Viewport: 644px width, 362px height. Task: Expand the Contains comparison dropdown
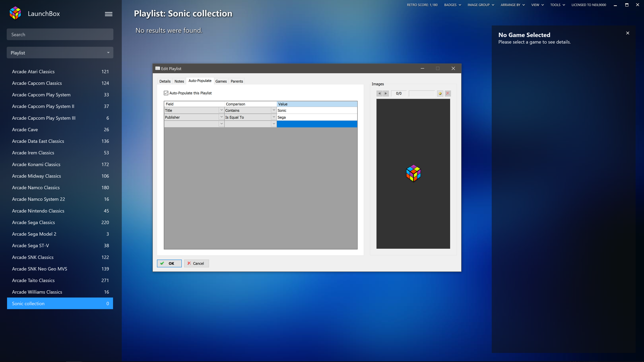[274, 110]
